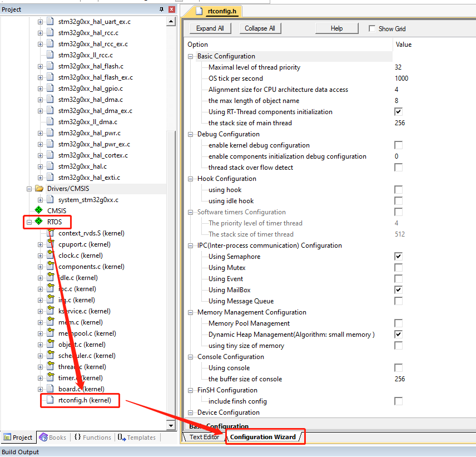Enable the Using Mutex checkbox
This screenshot has width=476, height=457.
tap(399, 267)
